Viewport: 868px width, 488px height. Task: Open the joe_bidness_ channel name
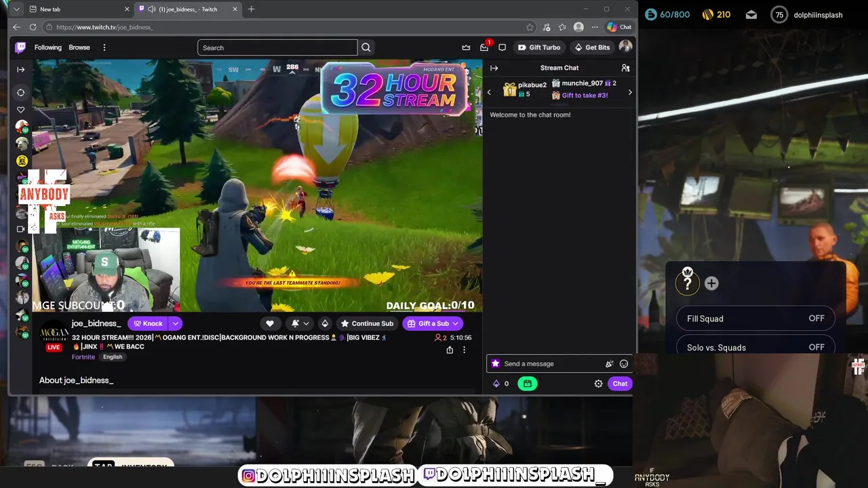(x=96, y=323)
